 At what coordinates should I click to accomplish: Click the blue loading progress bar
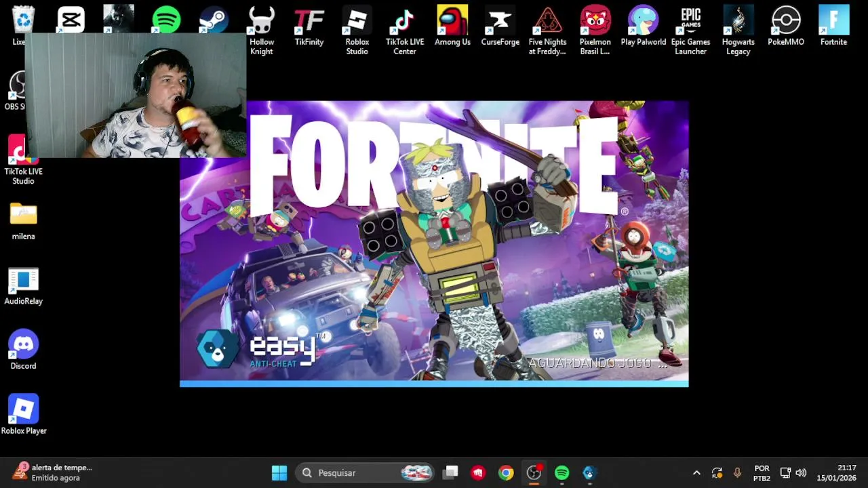434,384
